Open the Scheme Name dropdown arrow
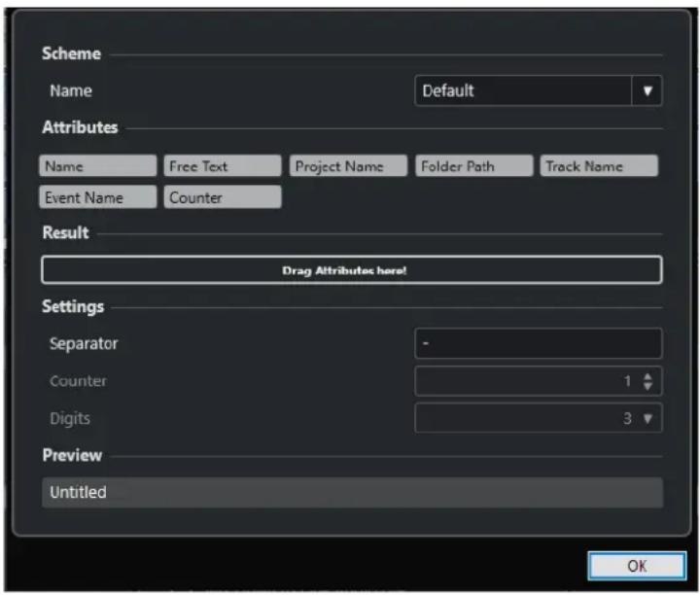 (647, 90)
